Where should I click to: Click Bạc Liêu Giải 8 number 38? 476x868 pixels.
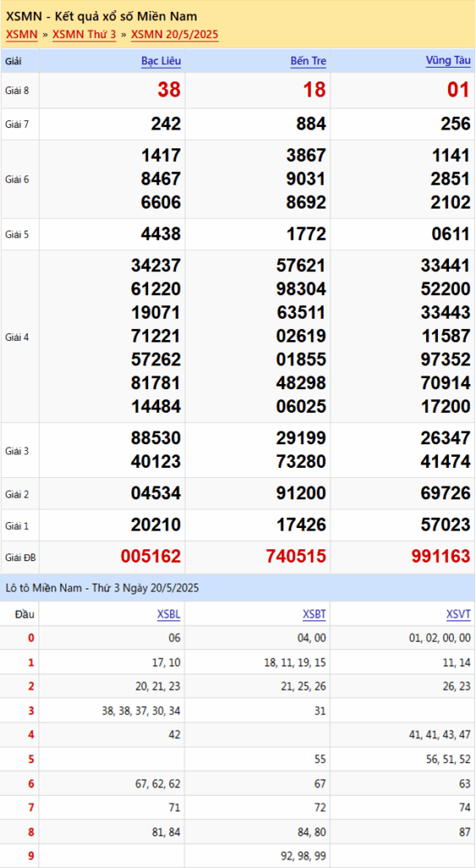(169, 90)
